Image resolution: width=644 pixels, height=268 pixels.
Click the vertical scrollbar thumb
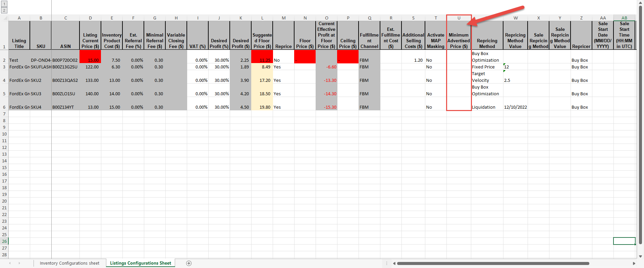(640, 125)
